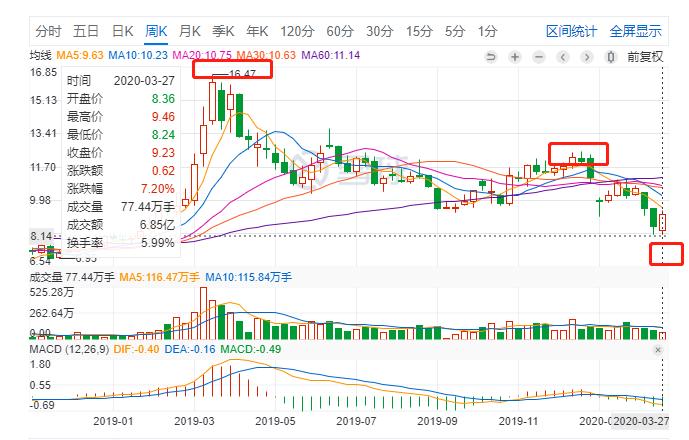Shift chart right with right arrow icon

587,57
